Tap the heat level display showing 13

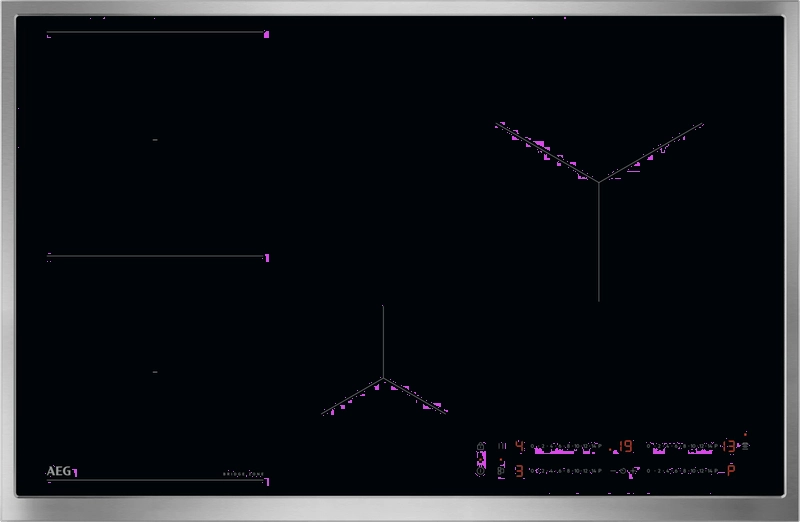[729, 446]
